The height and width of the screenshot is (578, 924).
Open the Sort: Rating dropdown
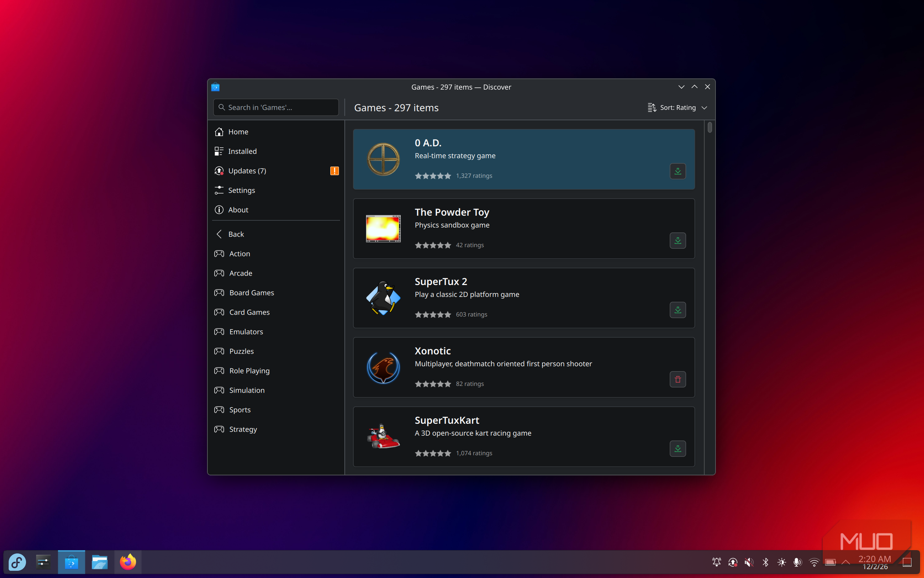tap(678, 107)
